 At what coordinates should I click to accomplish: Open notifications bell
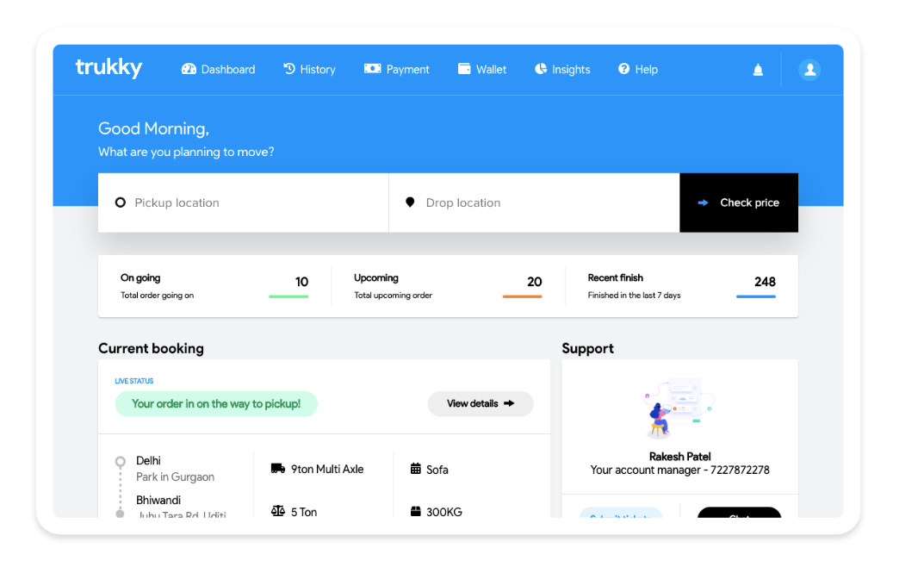[x=758, y=70]
